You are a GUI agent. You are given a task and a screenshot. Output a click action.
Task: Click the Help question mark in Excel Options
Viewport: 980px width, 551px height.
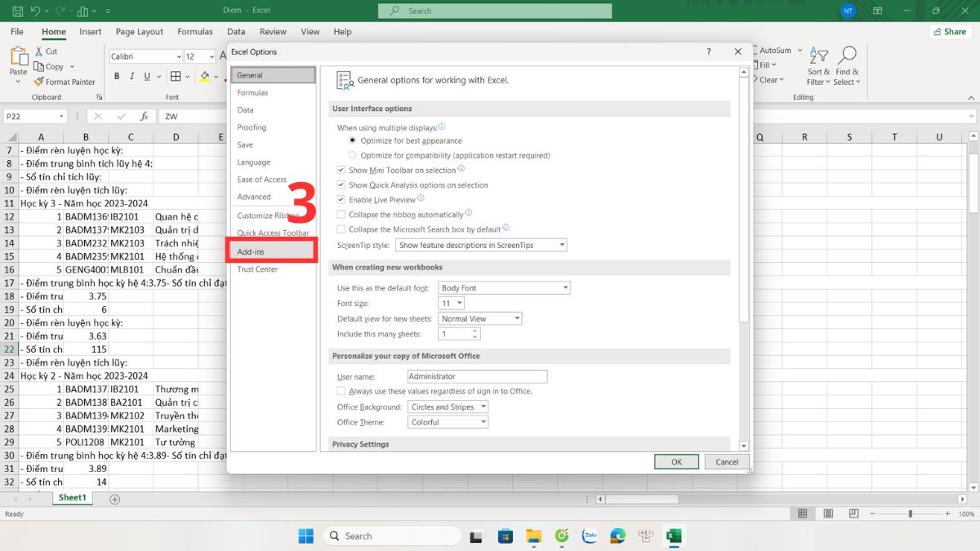click(708, 51)
